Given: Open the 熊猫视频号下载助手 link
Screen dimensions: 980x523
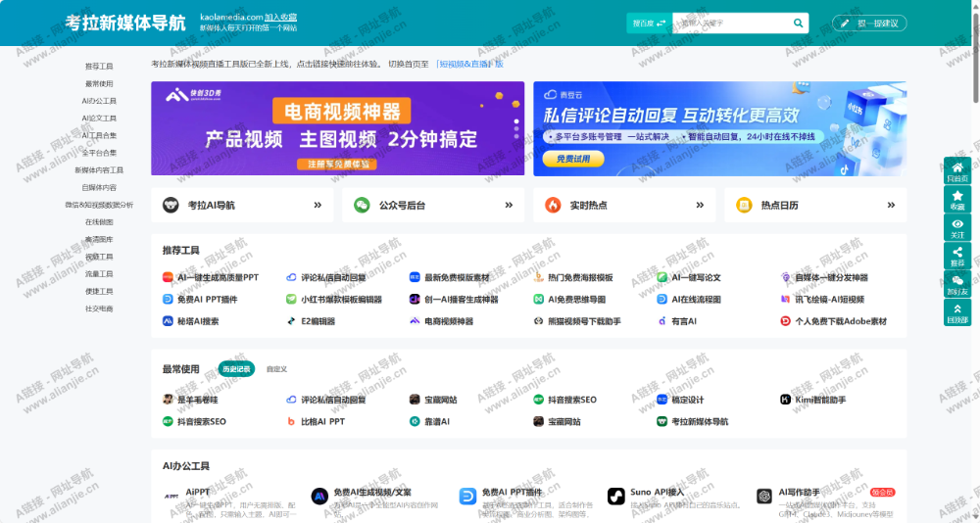Looking at the screenshot, I should coord(584,321).
